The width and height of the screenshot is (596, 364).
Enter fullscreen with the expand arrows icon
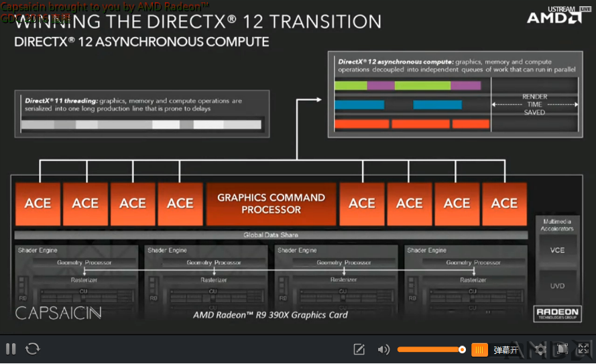coord(583,349)
